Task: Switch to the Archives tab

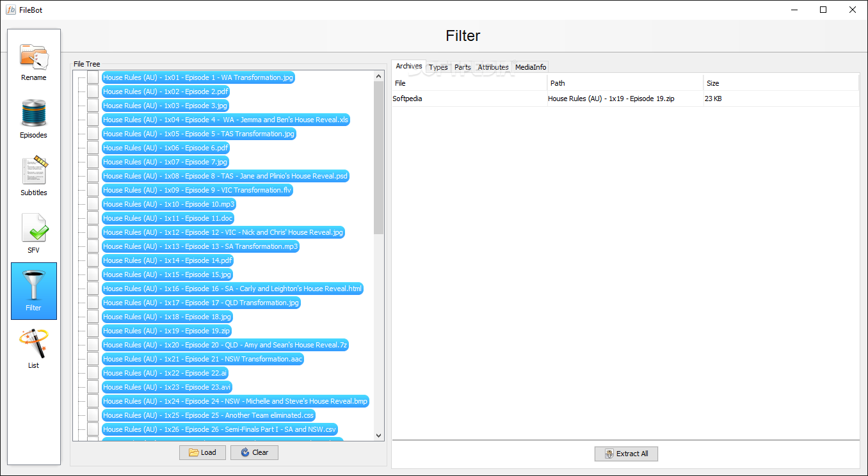Action: pyautogui.click(x=409, y=66)
